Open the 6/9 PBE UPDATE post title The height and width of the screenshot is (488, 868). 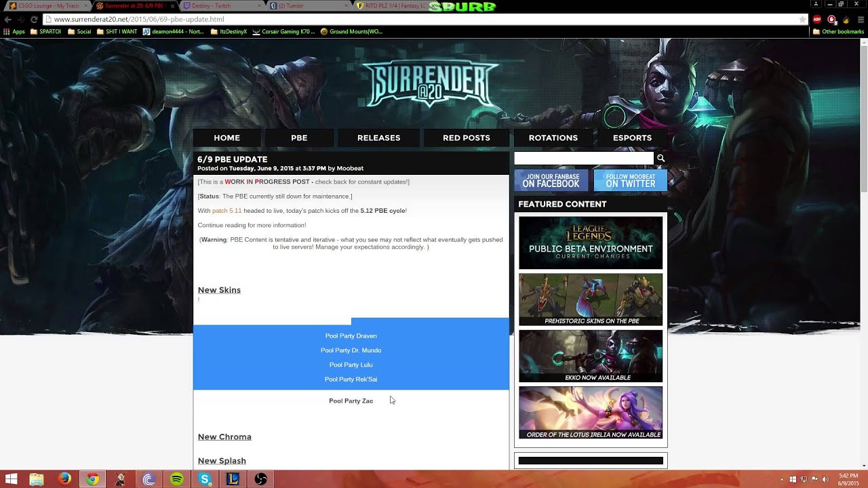click(x=232, y=159)
